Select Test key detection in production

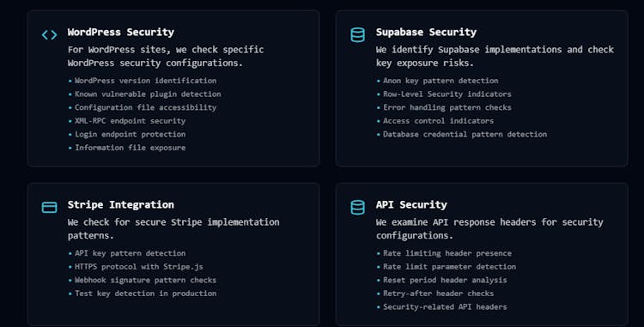tap(145, 294)
